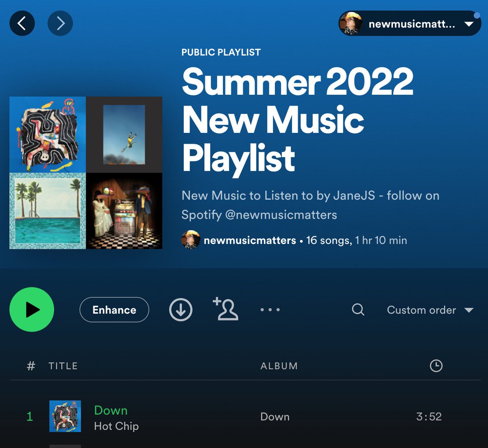488x448 pixels.
Task: Enable playlist Enhance mode
Action: [114, 310]
